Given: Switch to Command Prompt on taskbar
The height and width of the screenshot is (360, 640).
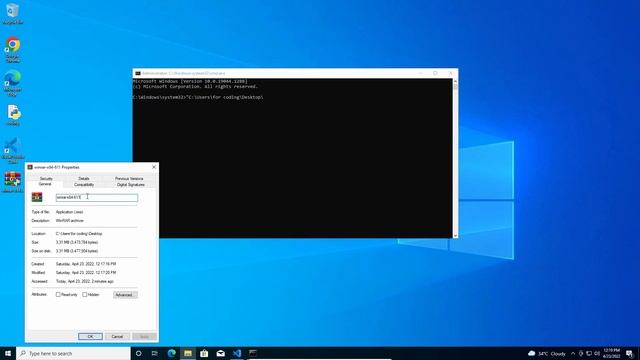Looking at the screenshot, I should [x=253, y=353].
